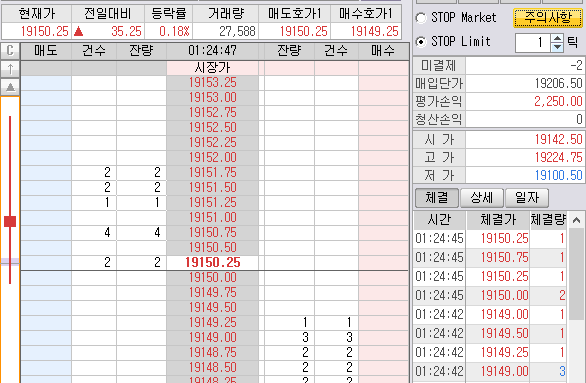The height and width of the screenshot is (383, 586).
Task: Click price 19151.75 in the ladder
Action: click(212, 173)
